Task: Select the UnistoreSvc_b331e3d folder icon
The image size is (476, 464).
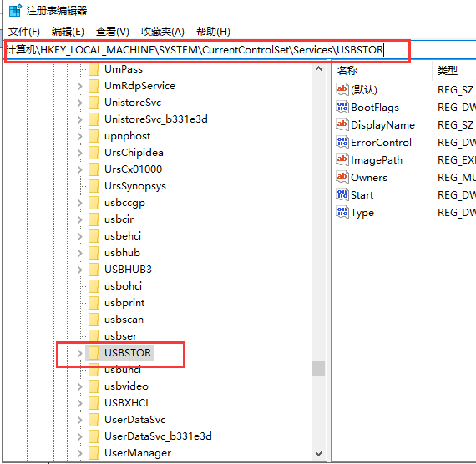Action: coord(94,119)
